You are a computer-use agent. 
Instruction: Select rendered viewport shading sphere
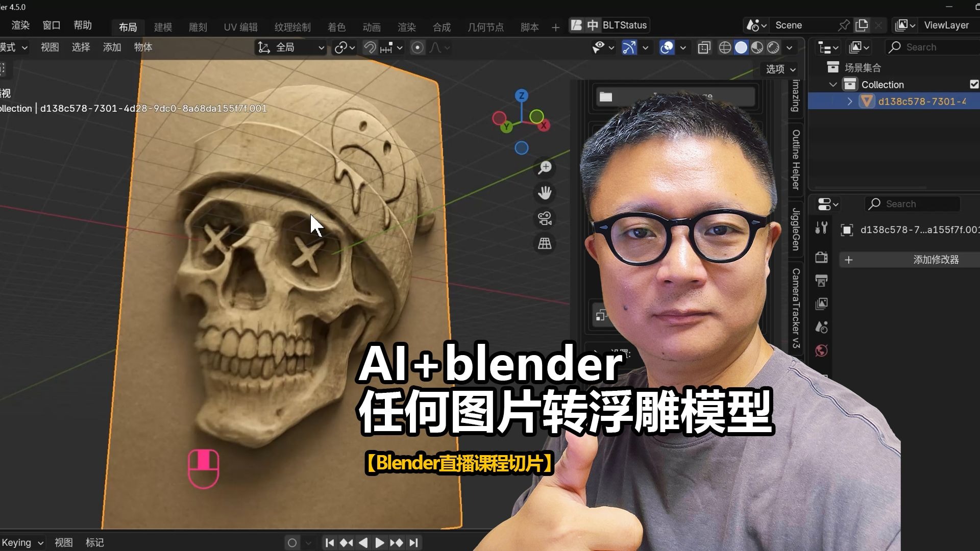point(773,47)
